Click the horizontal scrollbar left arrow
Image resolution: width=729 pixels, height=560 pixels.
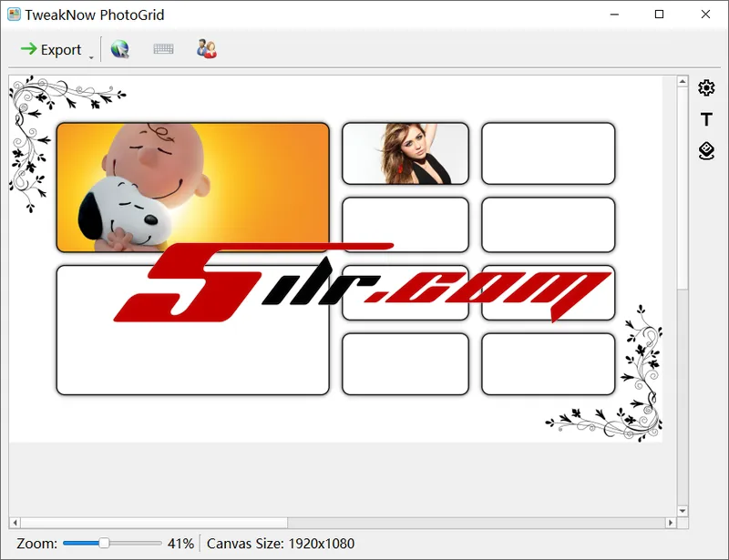tap(15, 523)
